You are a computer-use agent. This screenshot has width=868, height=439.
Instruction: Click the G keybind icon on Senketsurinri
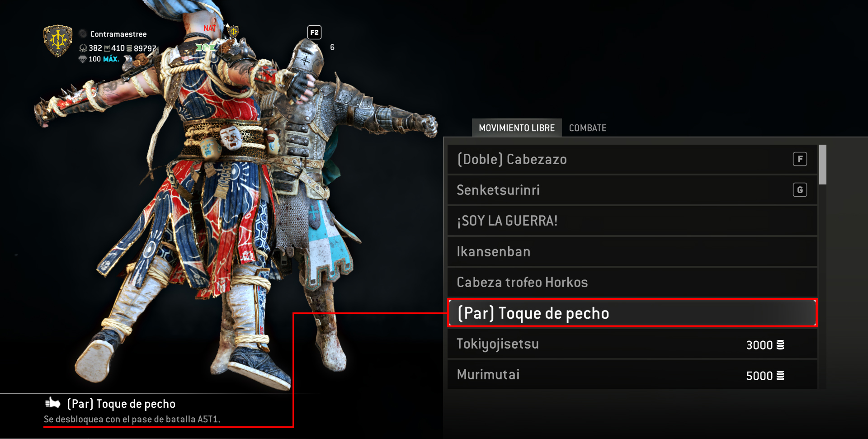tap(800, 190)
